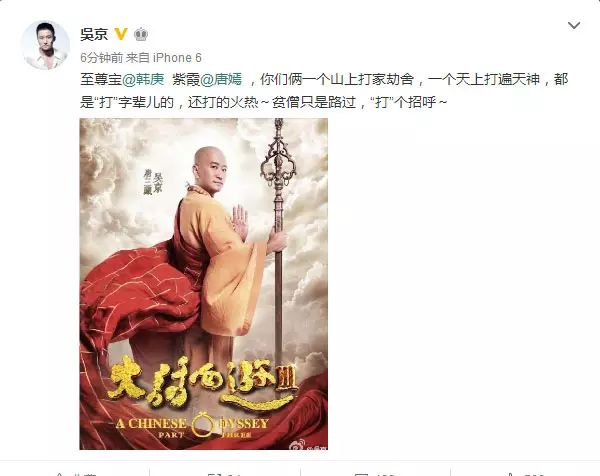The image size is (600, 476).
Task: Click the Weibo watermark on poster corner
Action: (x=308, y=445)
